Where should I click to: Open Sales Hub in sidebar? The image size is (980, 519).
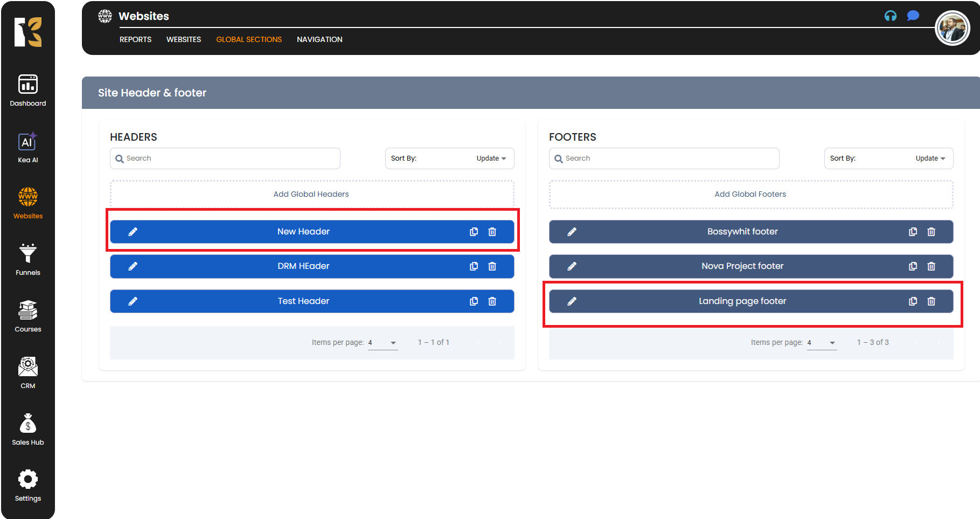click(28, 430)
